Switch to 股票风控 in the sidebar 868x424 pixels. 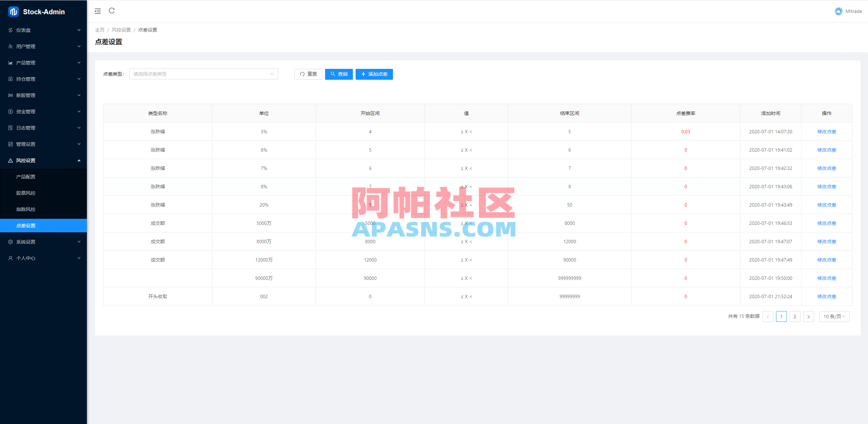pos(25,193)
